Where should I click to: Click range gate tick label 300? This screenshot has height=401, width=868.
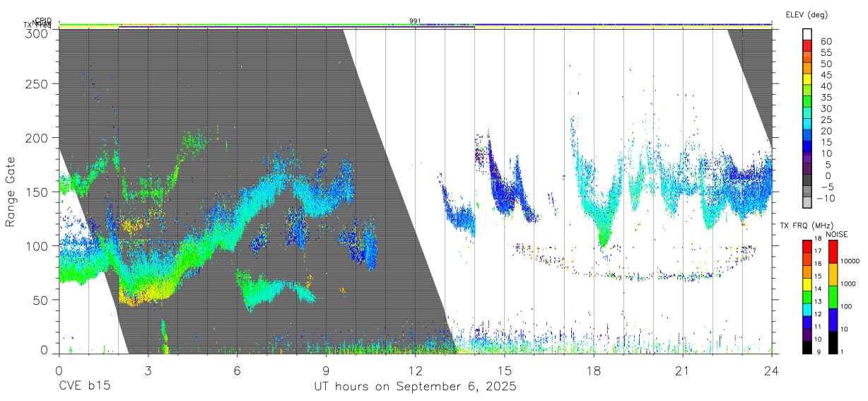[36, 33]
